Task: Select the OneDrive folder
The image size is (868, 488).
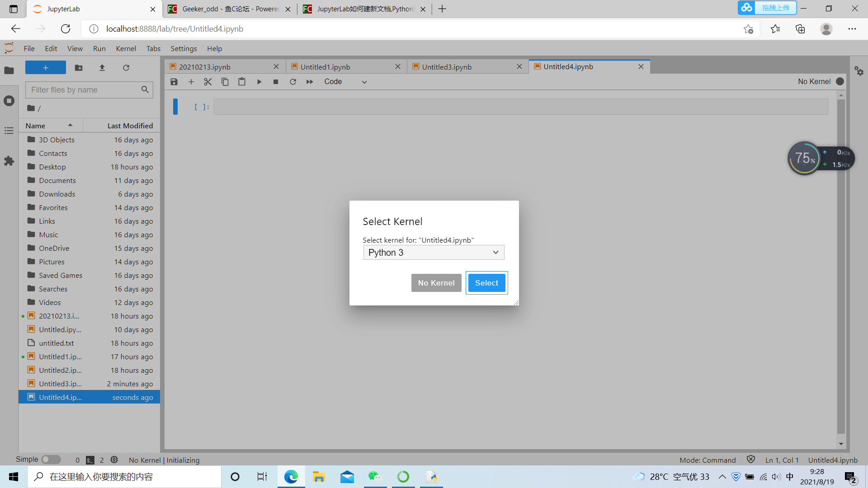Action: coord(89,248)
